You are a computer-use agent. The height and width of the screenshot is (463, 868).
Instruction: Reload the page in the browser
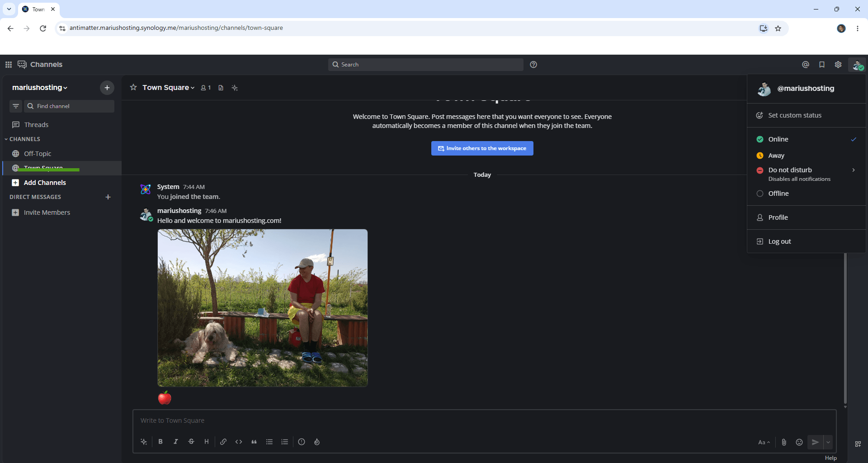(x=43, y=28)
